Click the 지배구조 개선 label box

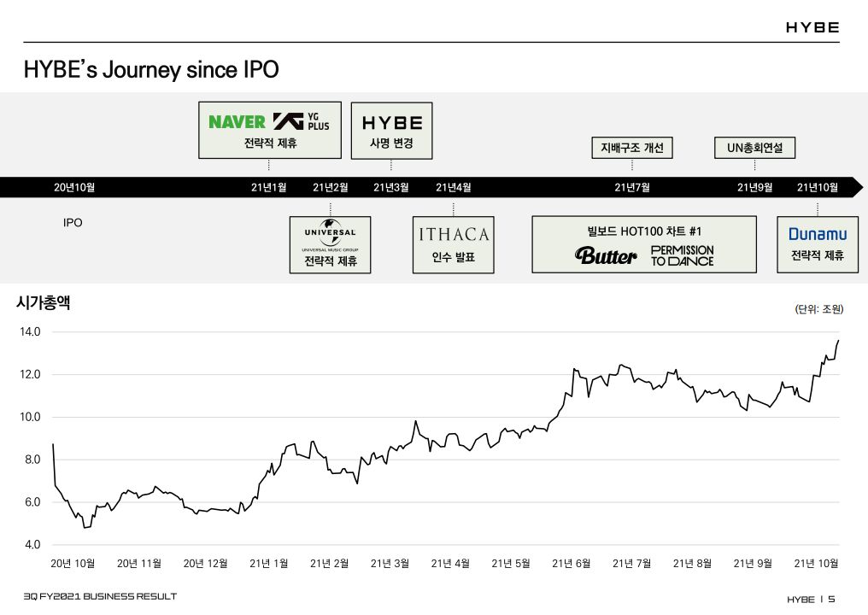(x=632, y=148)
